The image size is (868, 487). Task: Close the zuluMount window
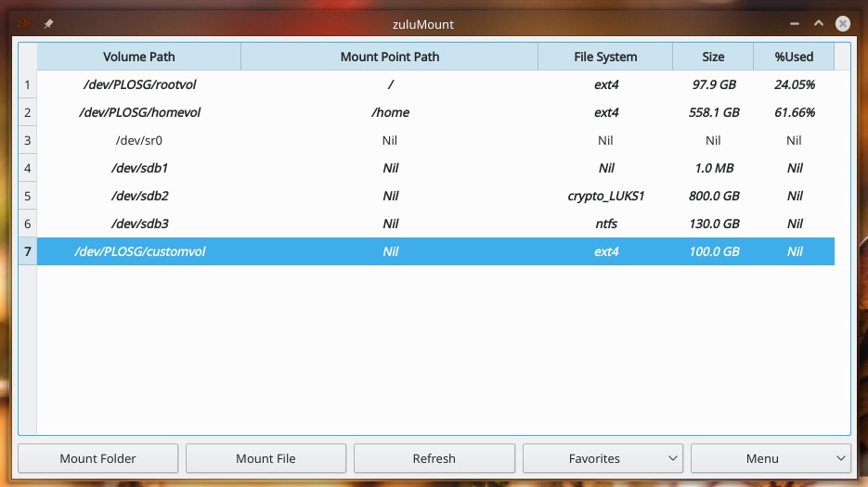click(x=843, y=24)
